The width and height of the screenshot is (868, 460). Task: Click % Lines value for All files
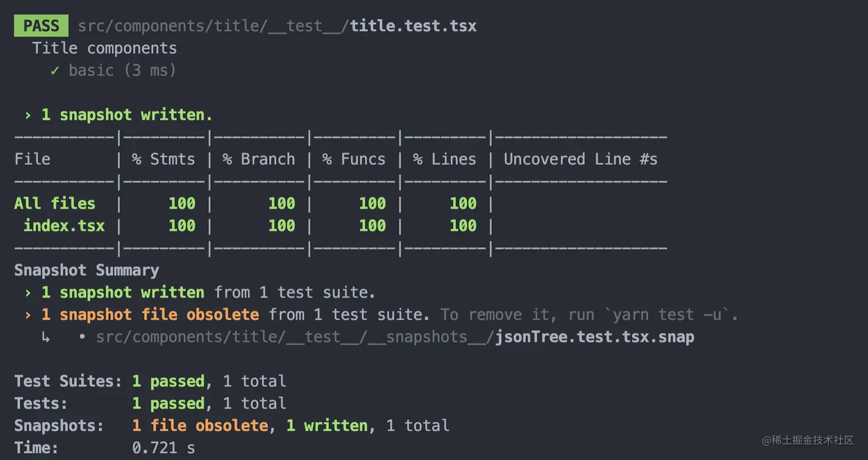tap(463, 203)
